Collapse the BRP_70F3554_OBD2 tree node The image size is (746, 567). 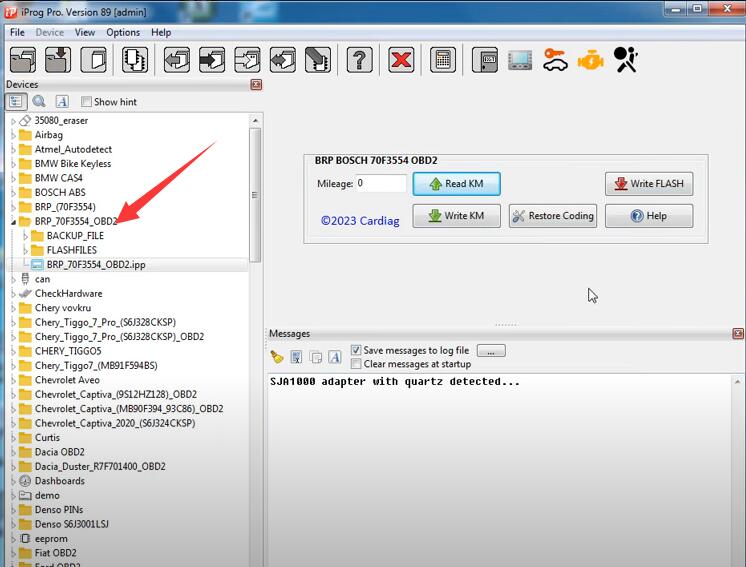pyautogui.click(x=13, y=222)
